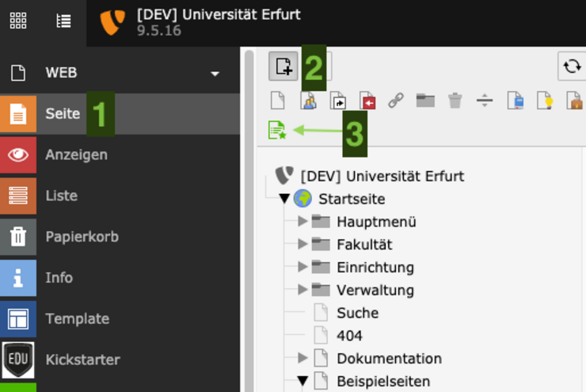The width and height of the screenshot is (586, 392).
Task: Select the shortcut page type icon
Action: (x=337, y=101)
